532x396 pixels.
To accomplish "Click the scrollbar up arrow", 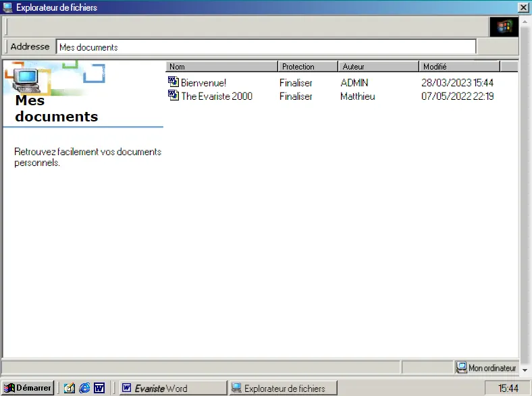I will click(525, 22).
